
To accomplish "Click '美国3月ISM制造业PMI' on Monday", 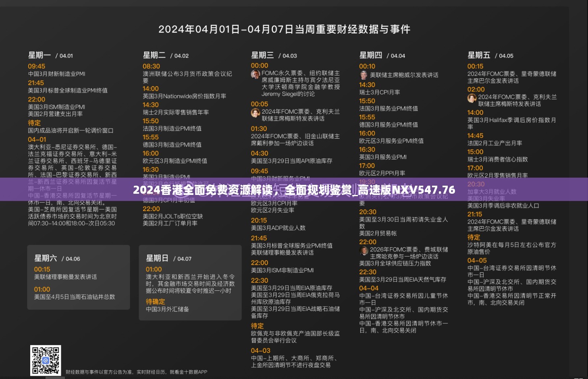I will point(56,107).
